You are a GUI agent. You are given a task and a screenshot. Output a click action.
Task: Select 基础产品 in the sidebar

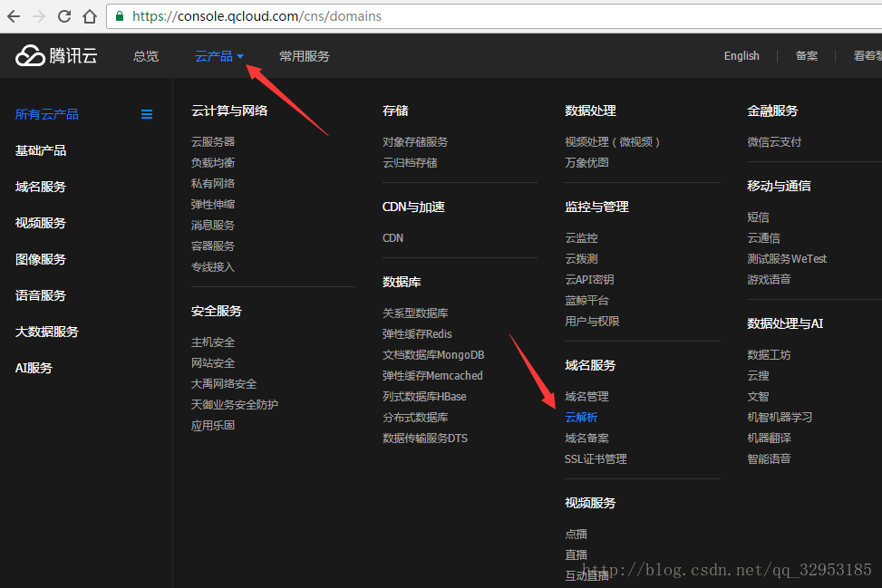(x=41, y=150)
